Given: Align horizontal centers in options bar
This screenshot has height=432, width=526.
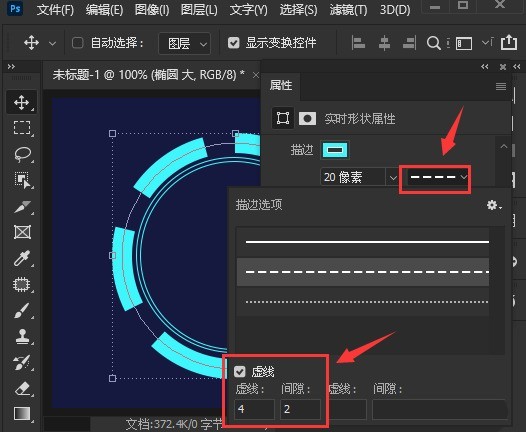Looking at the screenshot, I should pos(384,43).
